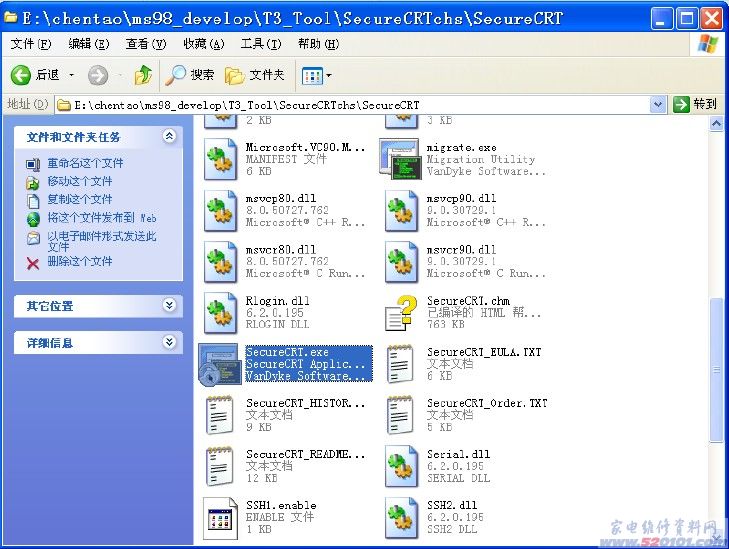The width and height of the screenshot is (729, 549).
Task: Select the SSH1.enable file icon
Action: [x=219, y=518]
